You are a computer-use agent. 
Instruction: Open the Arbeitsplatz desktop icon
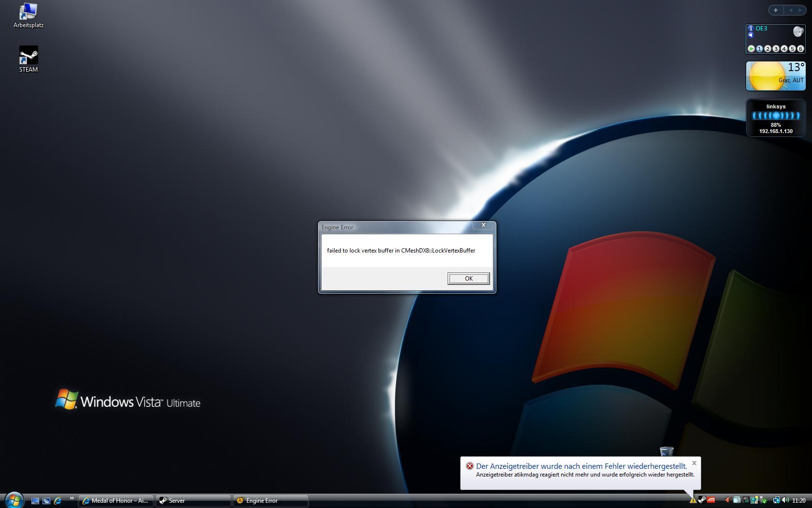click(x=29, y=15)
